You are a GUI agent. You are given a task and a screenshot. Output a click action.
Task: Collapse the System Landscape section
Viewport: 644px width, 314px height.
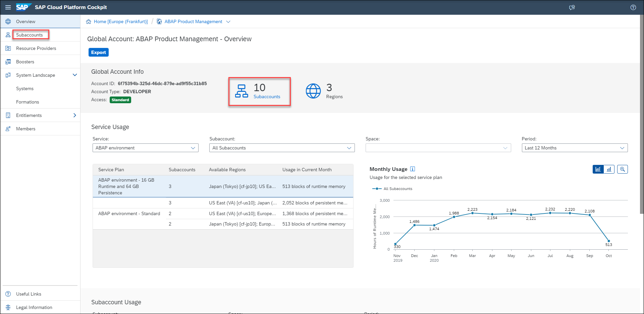pos(75,75)
